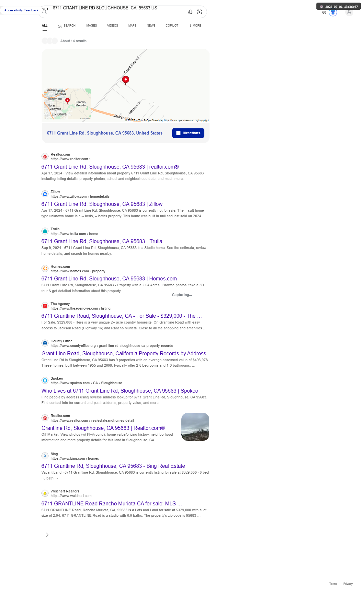Switch to the COPILOT tab
Image resolution: width=364 pixels, height=590 pixels.
[172, 26]
